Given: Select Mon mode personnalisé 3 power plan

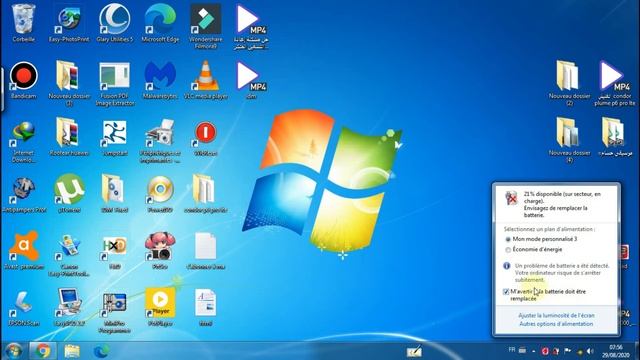Looking at the screenshot, I should (x=541, y=239).
